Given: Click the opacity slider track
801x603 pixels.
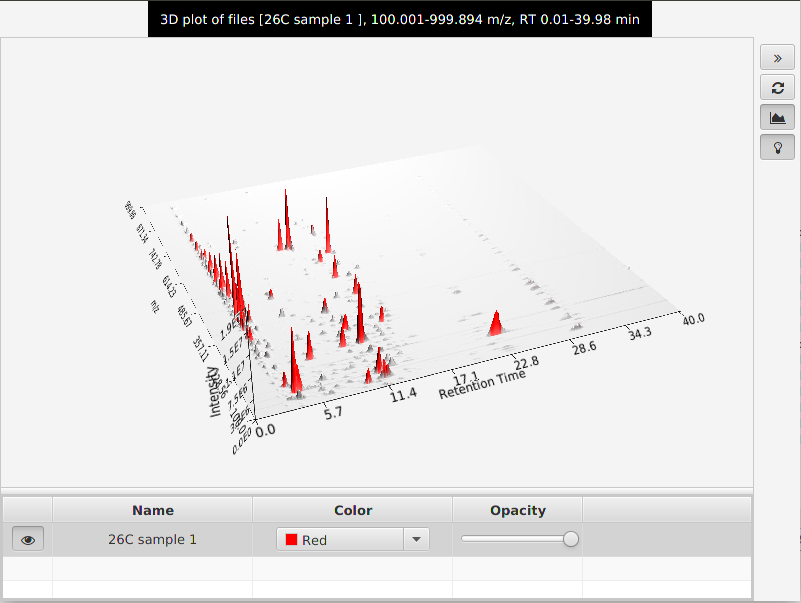Looking at the screenshot, I should (x=520, y=539).
